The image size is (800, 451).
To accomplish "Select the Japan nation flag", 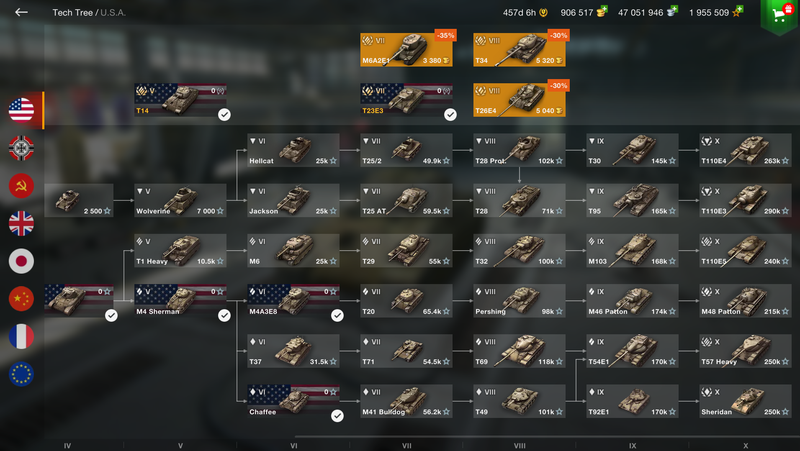I will [21, 261].
